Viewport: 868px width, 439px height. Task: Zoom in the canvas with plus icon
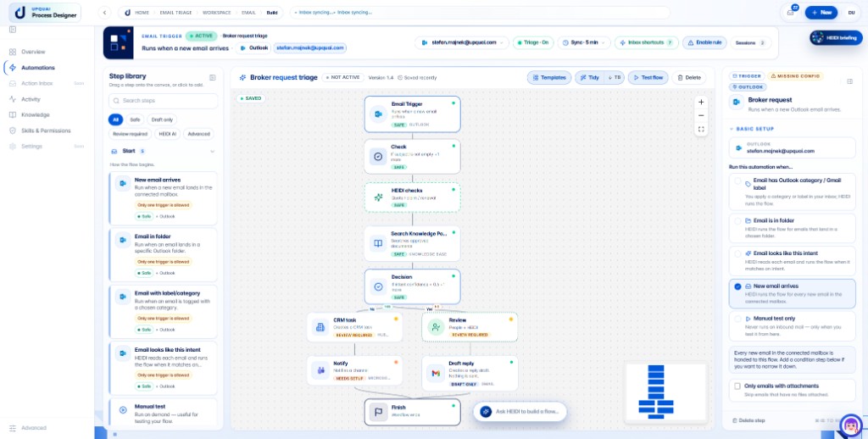[x=701, y=102]
